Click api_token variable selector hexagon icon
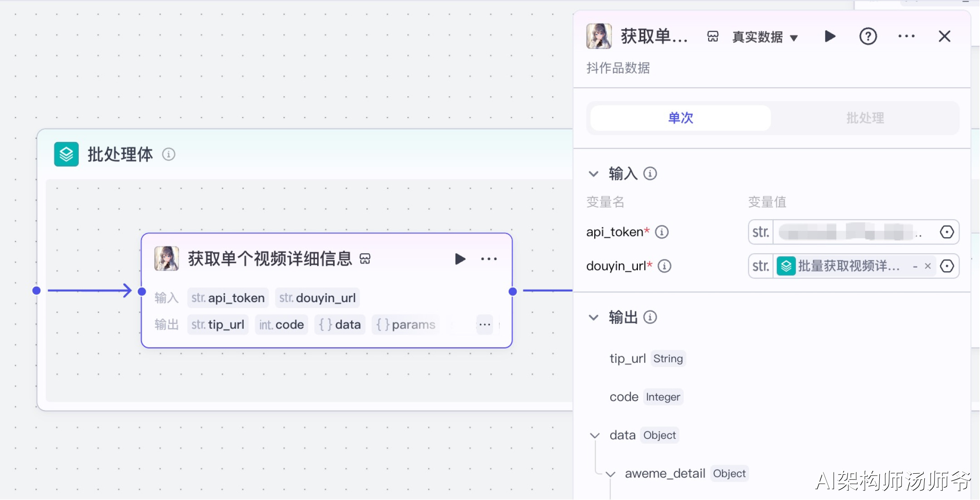980x500 pixels. click(x=946, y=232)
